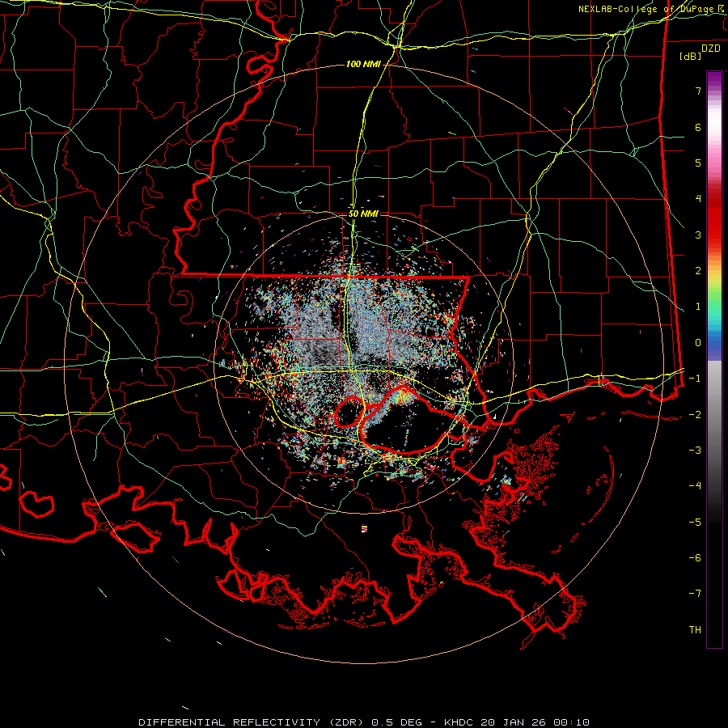The width and height of the screenshot is (728, 728).
Task: Click the ZDR color scale bar
Action: pyautogui.click(x=714, y=359)
